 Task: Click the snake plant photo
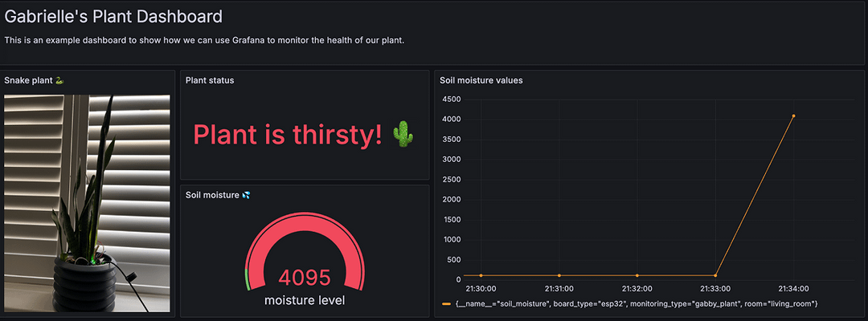(87, 203)
